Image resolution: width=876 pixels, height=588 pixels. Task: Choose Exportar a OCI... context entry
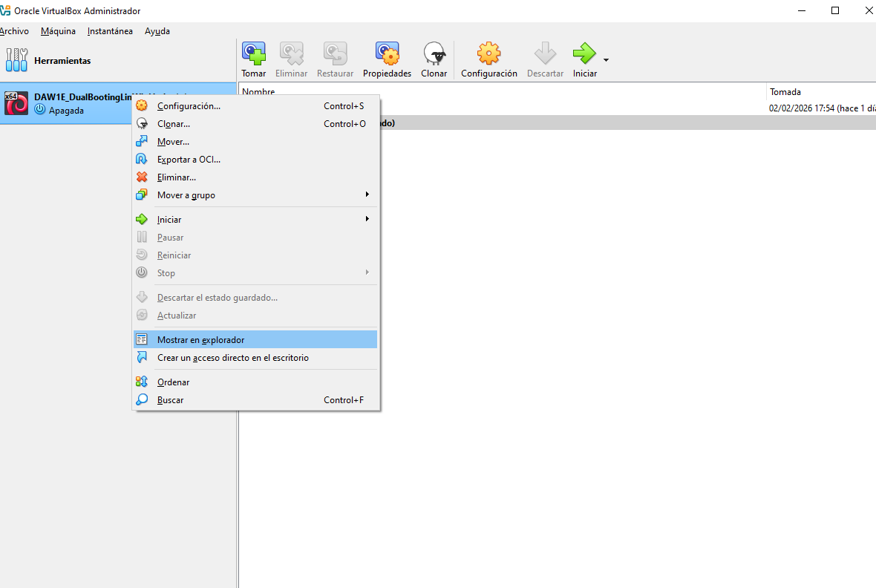pos(255,160)
